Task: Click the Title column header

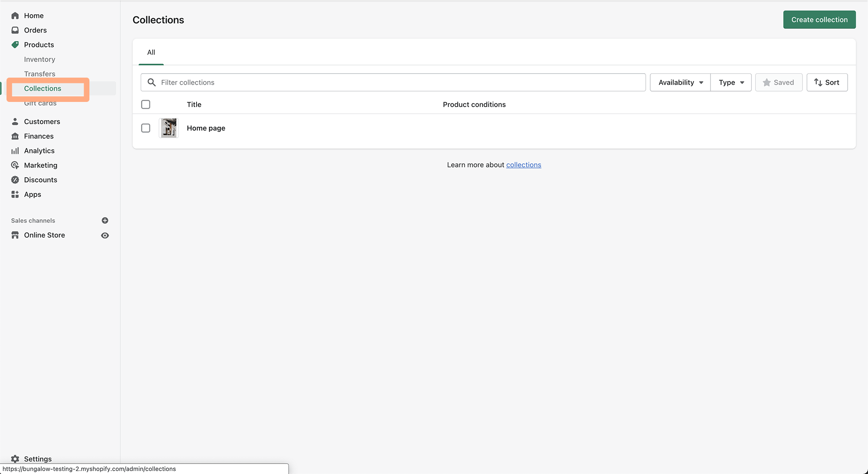Action: coord(194,105)
